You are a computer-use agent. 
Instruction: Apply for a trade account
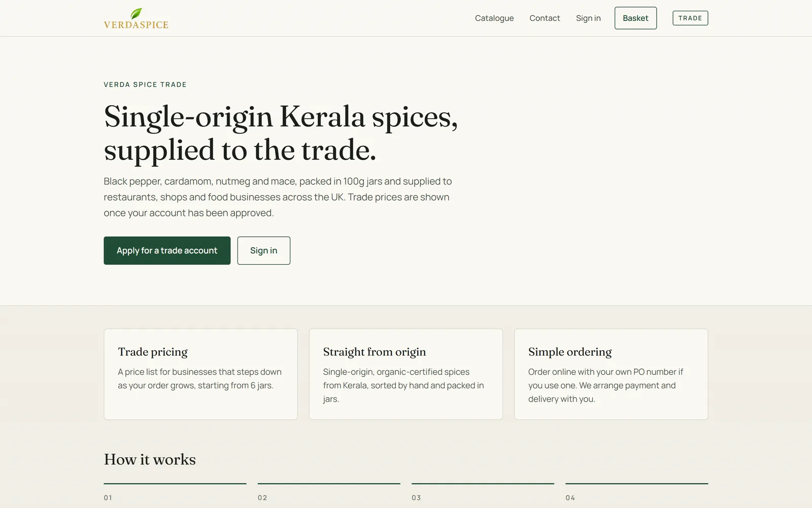(167, 250)
